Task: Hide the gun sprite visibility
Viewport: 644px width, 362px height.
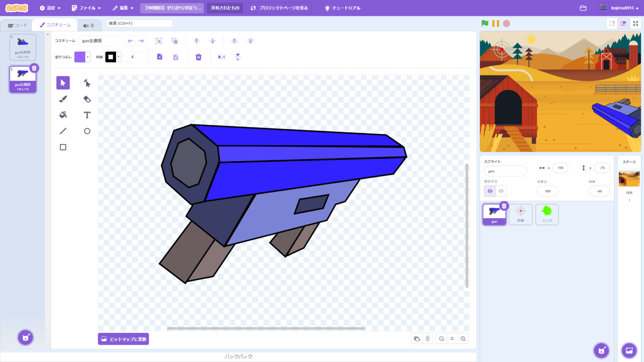Action: click(x=500, y=191)
